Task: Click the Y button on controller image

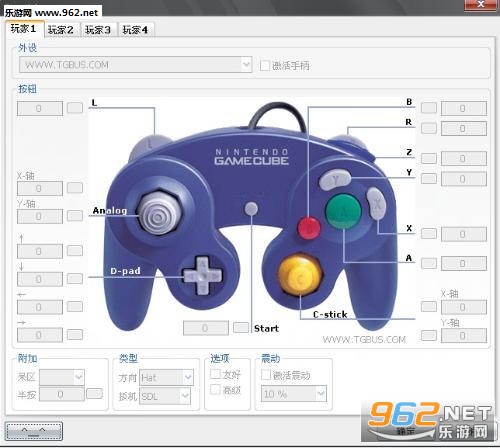Action: [x=335, y=180]
